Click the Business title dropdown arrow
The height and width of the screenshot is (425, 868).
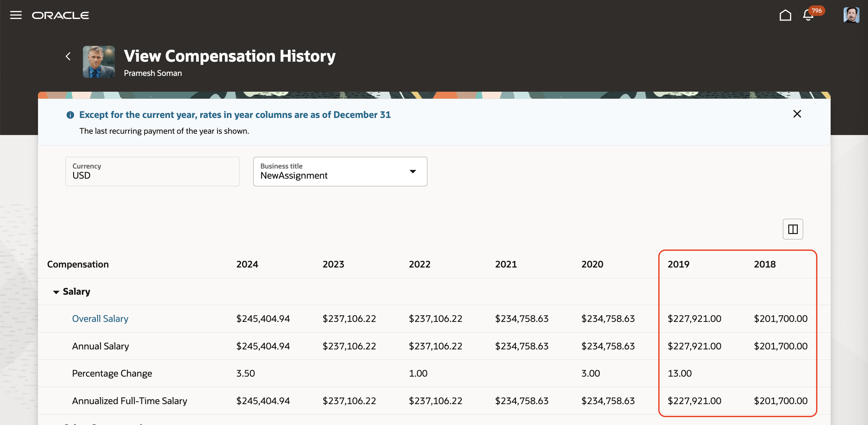412,171
